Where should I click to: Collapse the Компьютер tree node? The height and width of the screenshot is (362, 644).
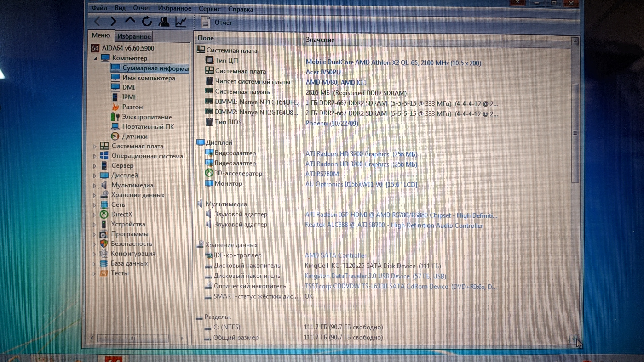click(x=95, y=58)
